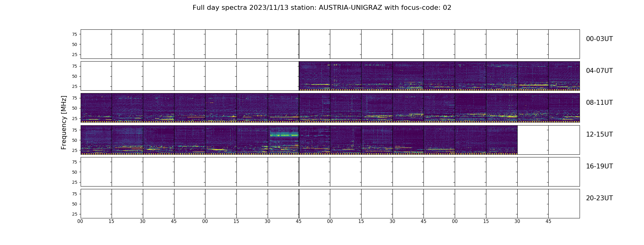
Task: Click the empty first panel of the 00-03UT row
Action: pos(96,44)
